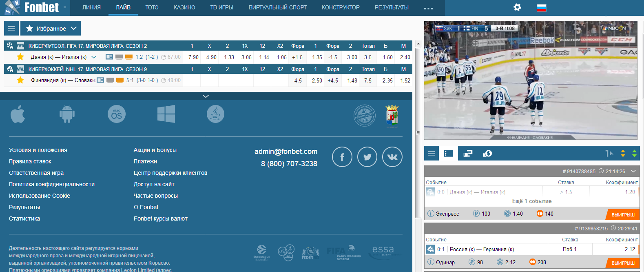Image resolution: width=644 pixels, height=272 pixels.
Task: Click the Fonbet logo
Action: click(x=31, y=7)
